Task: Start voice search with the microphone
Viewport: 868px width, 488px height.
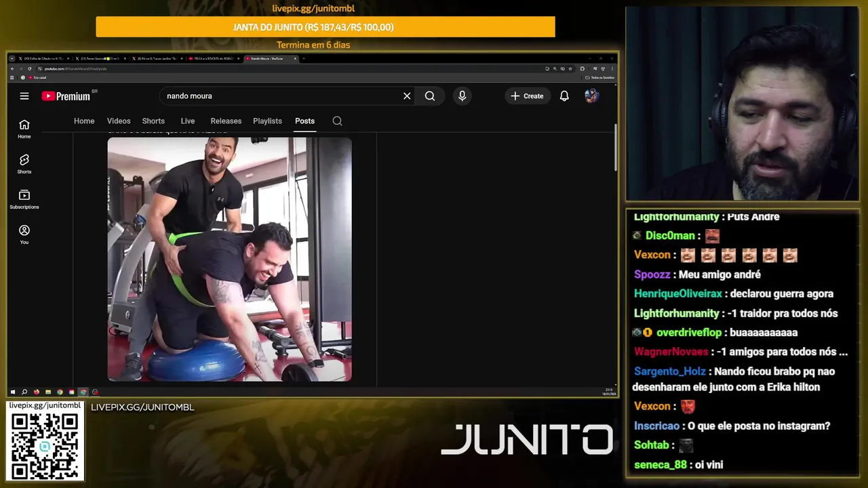Action: (462, 96)
